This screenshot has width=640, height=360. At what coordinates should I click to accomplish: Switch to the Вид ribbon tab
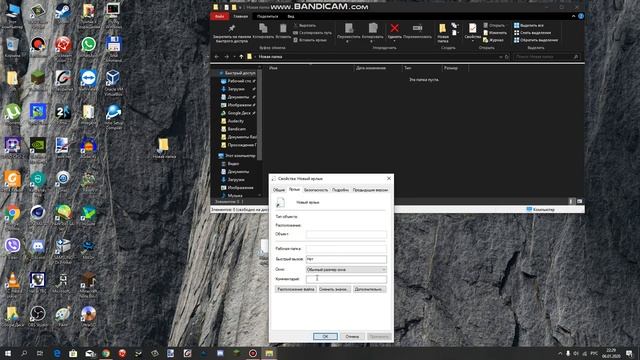click(x=291, y=16)
